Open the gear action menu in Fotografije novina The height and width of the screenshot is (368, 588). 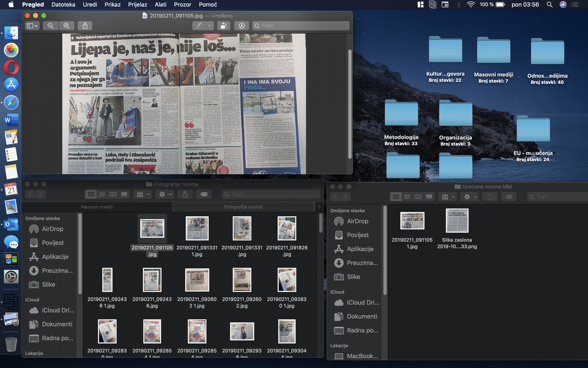165,194
